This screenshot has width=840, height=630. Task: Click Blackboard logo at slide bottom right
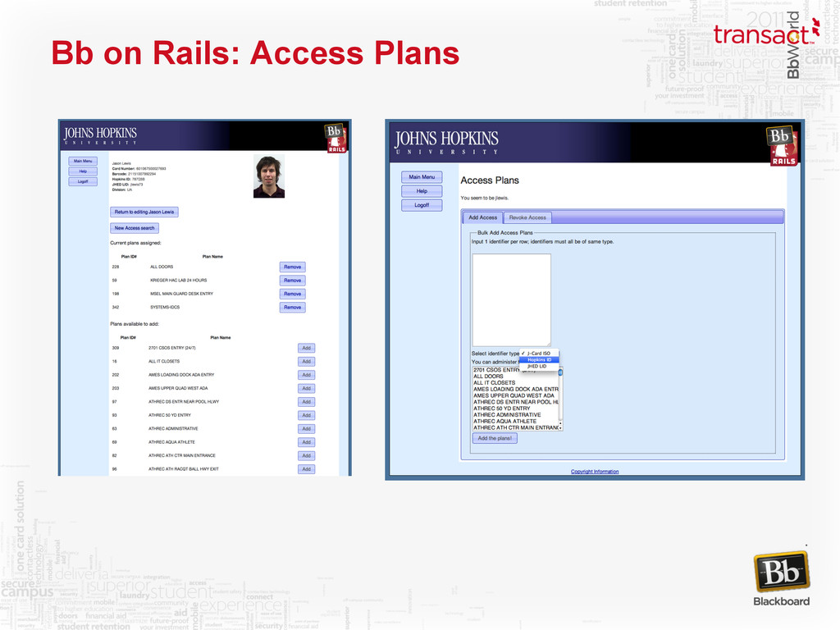pos(782,579)
